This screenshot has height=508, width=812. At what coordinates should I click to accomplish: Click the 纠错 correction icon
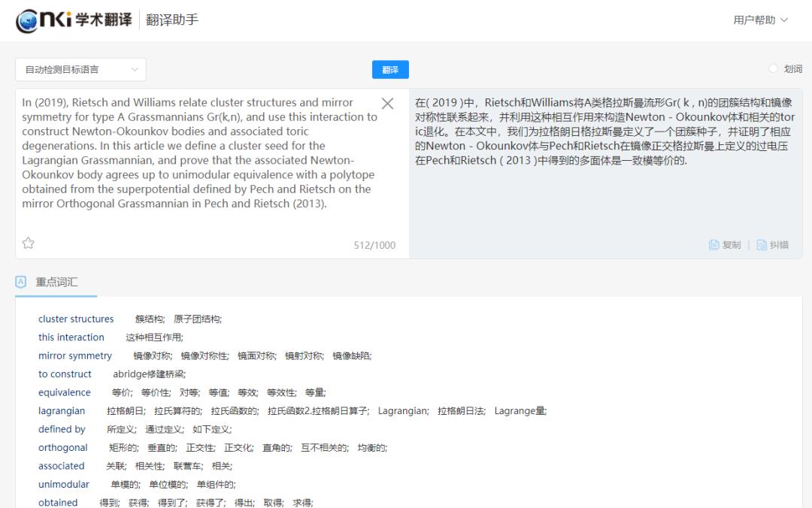pyautogui.click(x=762, y=245)
